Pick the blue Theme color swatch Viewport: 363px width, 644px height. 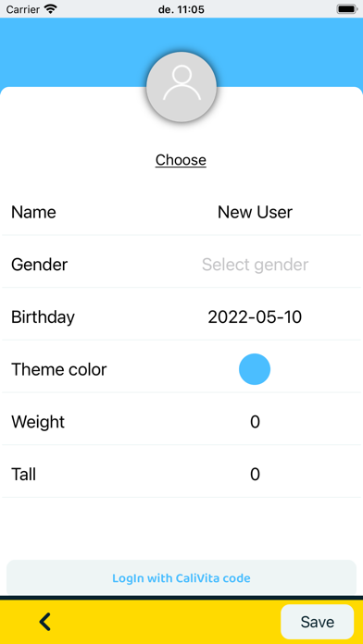(255, 369)
